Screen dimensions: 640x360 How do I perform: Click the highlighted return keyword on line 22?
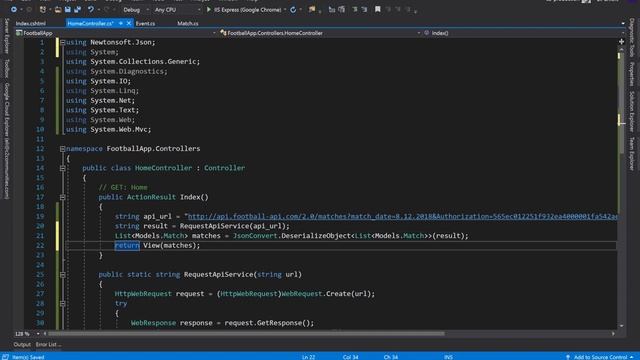coord(127,245)
